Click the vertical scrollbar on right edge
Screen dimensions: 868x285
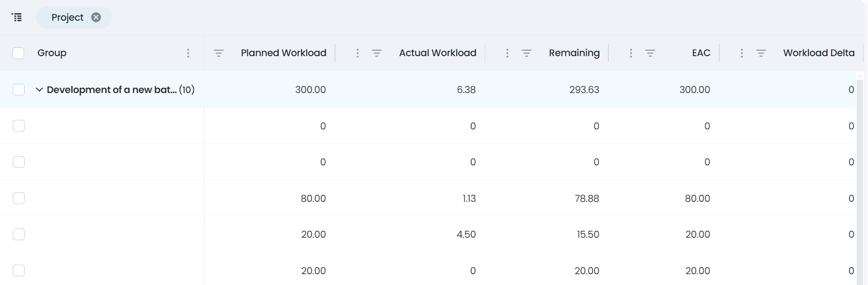(x=860, y=177)
